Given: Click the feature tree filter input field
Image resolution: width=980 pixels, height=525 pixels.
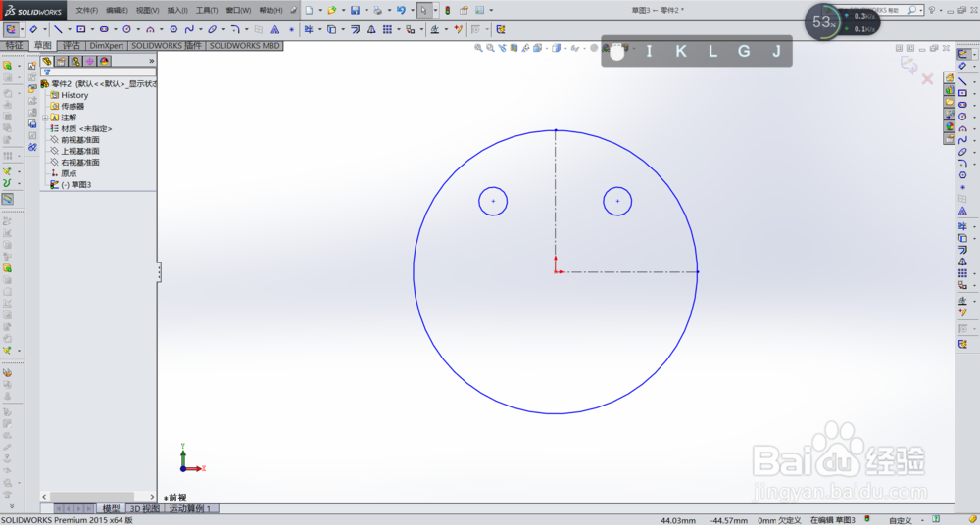Looking at the screenshot, I should (x=99, y=72).
